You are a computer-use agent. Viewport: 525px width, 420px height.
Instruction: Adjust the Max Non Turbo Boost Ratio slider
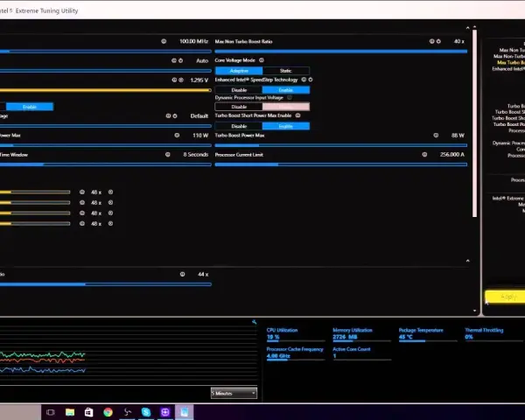tap(341, 52)
